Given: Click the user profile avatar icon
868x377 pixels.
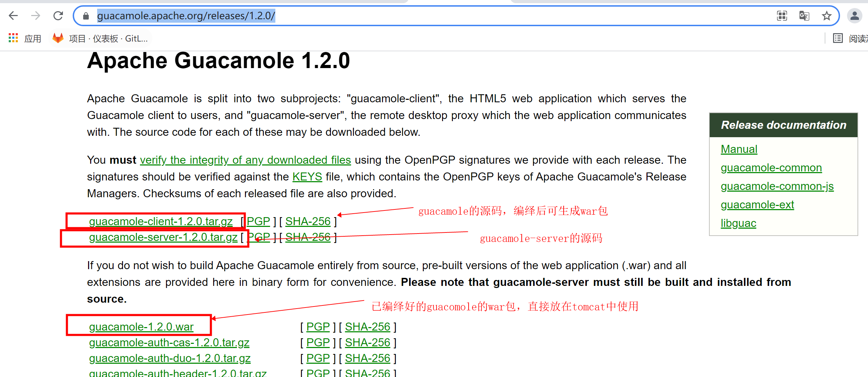Looking at the screenshot, I should (x=855, y=15).
